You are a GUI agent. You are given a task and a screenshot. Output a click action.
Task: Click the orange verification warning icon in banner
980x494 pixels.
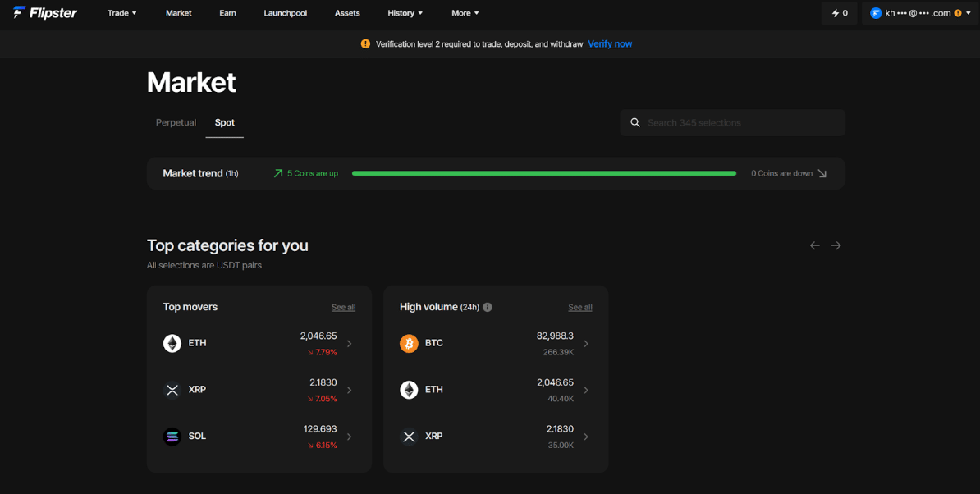(x=365, y=43)
